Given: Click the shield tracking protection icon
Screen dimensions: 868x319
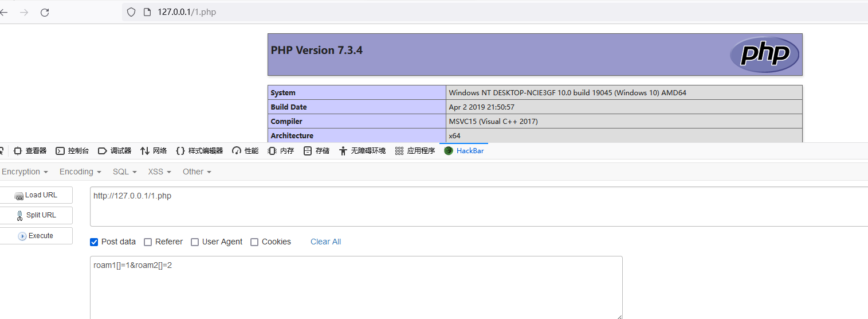Looking at the screenshot, I should [x=131, y=12].
